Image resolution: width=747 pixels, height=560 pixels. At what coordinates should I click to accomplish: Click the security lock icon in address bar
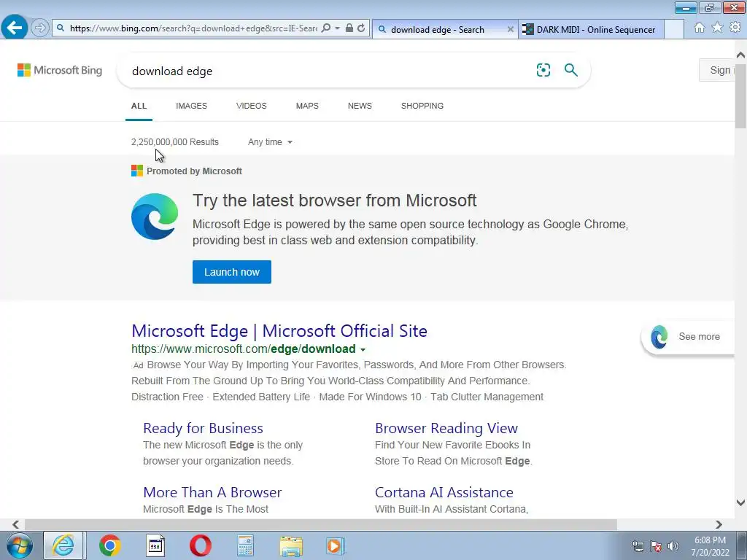(349, 28)
